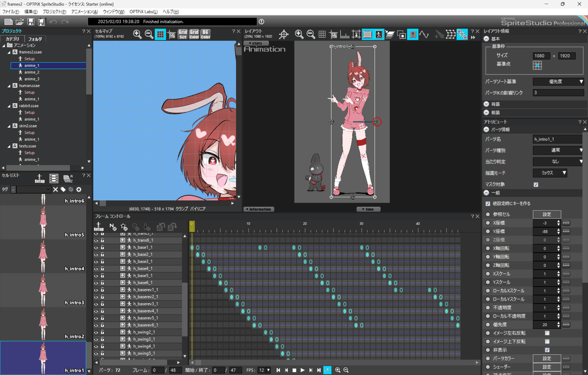The image size is (588, 375).
Task: Open the ファイル menu
Action: 11,12
